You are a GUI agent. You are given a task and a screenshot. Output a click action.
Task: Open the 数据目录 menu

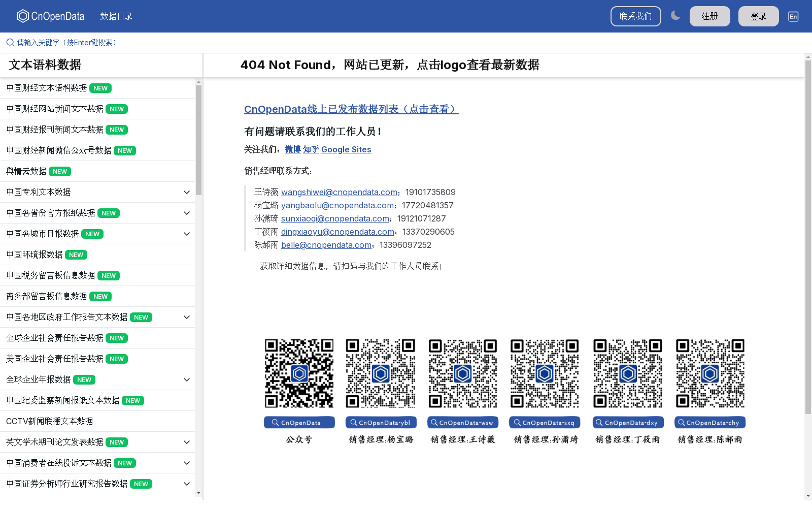(116, 16)
